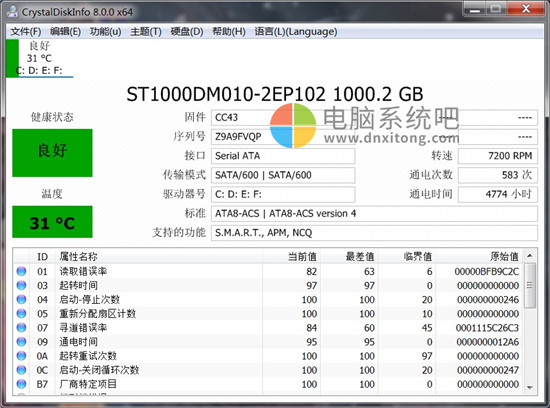Click the status dot for ID 0C row
The height and width of the screenshot is (408, 550).
[21, 370]
